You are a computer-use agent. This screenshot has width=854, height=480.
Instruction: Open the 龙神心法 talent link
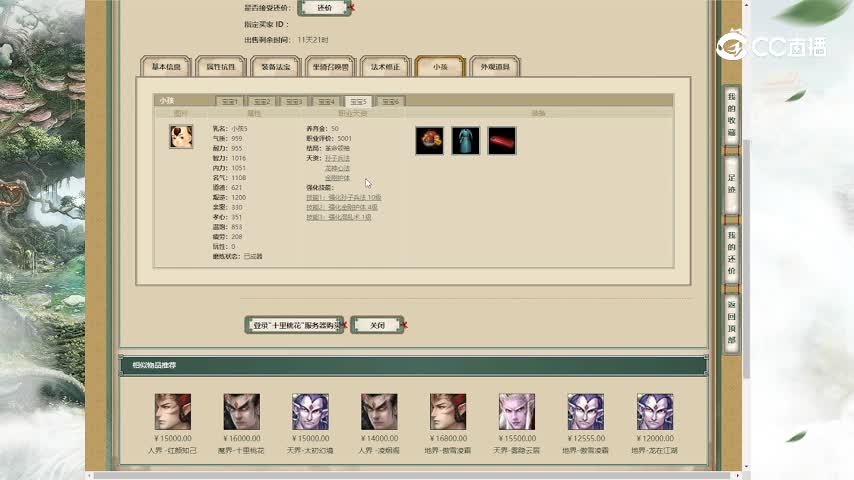(337, 168)
